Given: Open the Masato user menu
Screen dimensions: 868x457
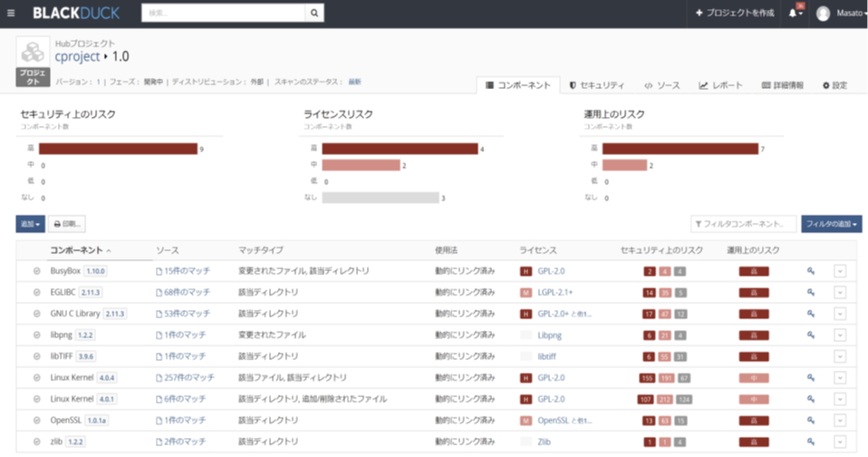Looking at the screenshot, I should 852,13.
